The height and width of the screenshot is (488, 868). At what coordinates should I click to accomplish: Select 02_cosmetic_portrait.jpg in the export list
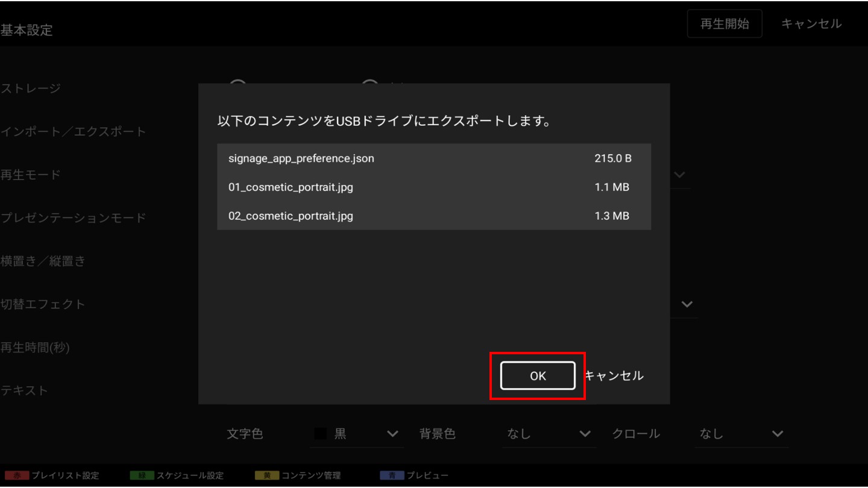click(x=433, y=216)
